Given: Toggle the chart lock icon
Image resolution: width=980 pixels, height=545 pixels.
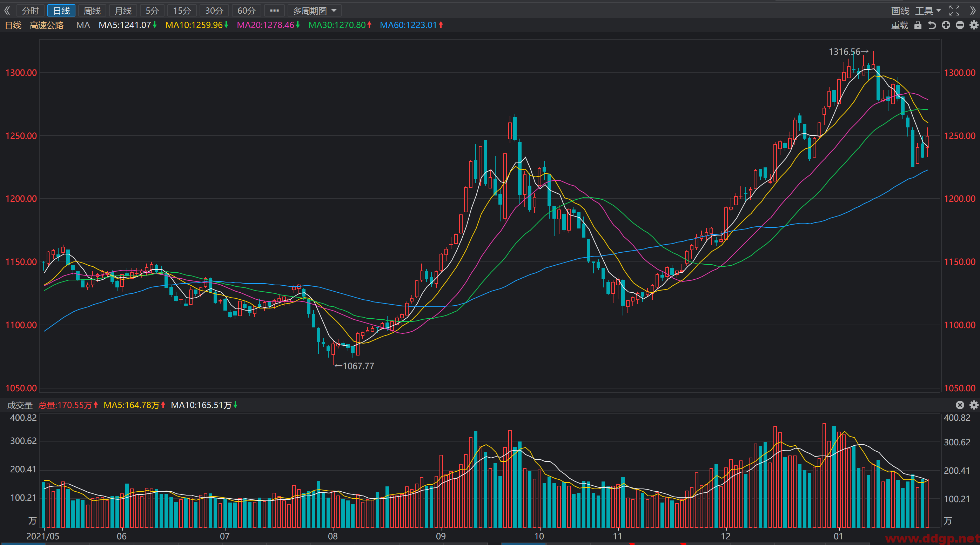Looking at the screenshot, I should 918,25.
